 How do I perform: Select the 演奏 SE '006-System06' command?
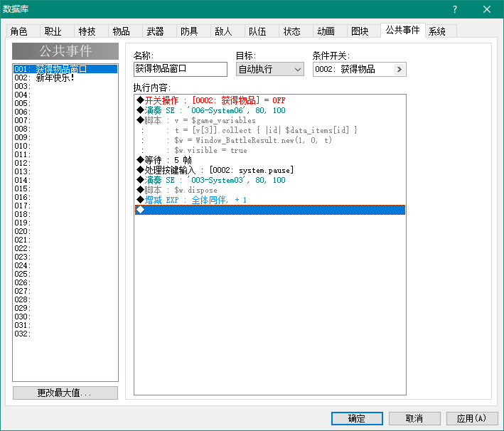(x=270, y=110)
